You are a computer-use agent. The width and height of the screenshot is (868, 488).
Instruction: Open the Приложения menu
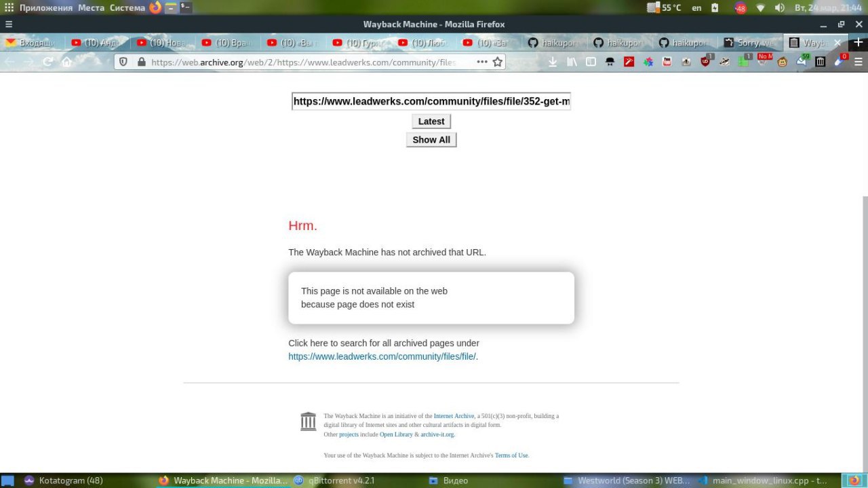click(46, 7)
